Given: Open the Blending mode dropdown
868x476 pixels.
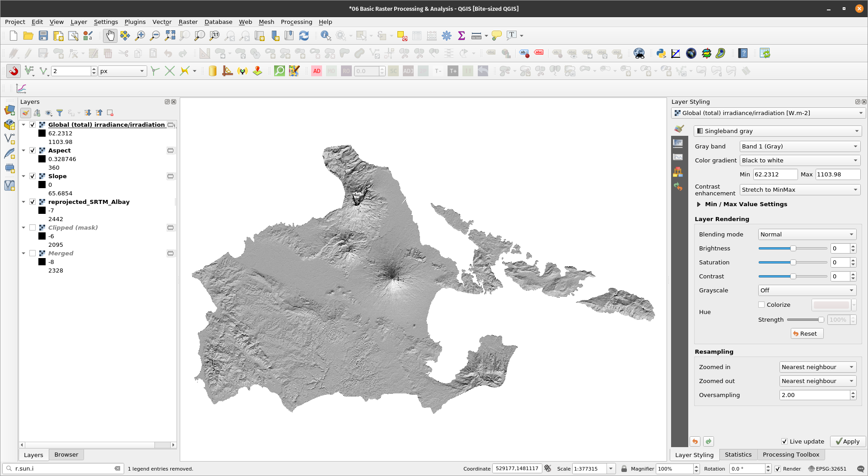Looking at the screenshot, I should click(807, 234).
